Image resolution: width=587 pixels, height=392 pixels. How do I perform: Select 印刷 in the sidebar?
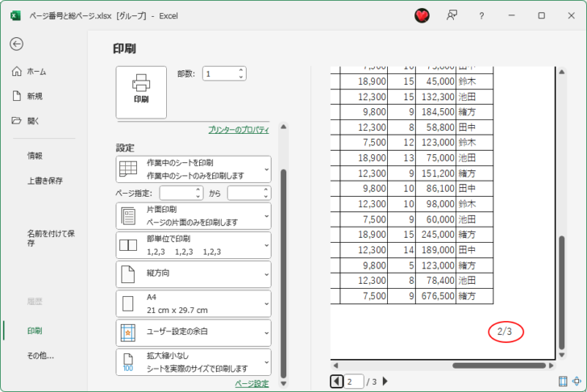point(35,331)
